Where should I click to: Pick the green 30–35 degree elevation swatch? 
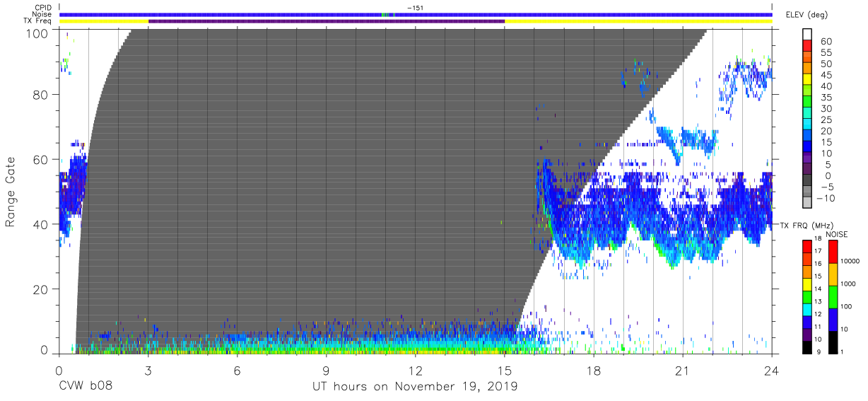[809, 102]
